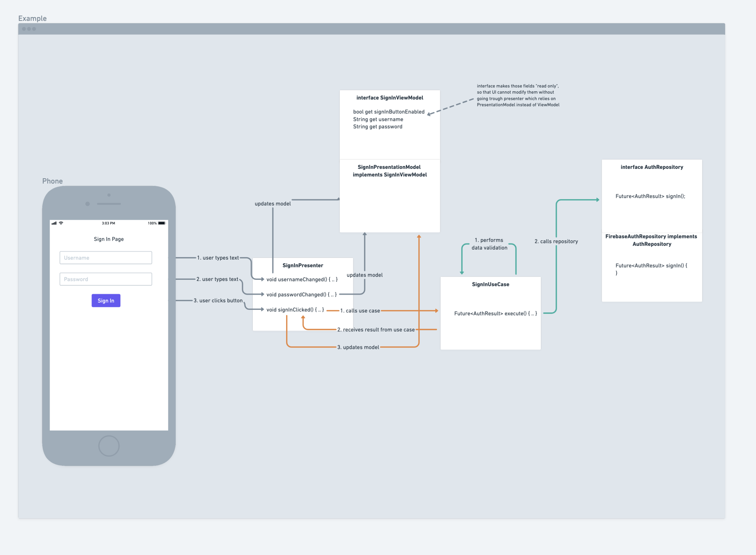Select the "Example" frame label

tap(33, 18)
